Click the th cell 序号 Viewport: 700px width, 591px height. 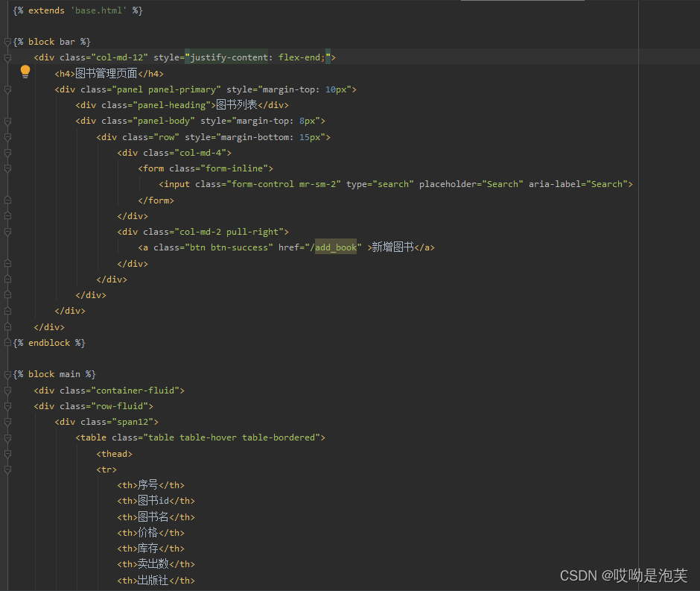click(147, 484)
